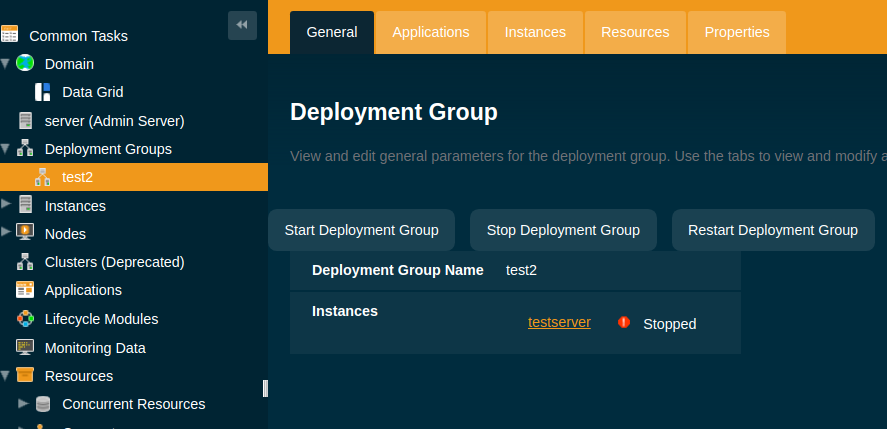Click the Data Grid icon

[42, 92]
